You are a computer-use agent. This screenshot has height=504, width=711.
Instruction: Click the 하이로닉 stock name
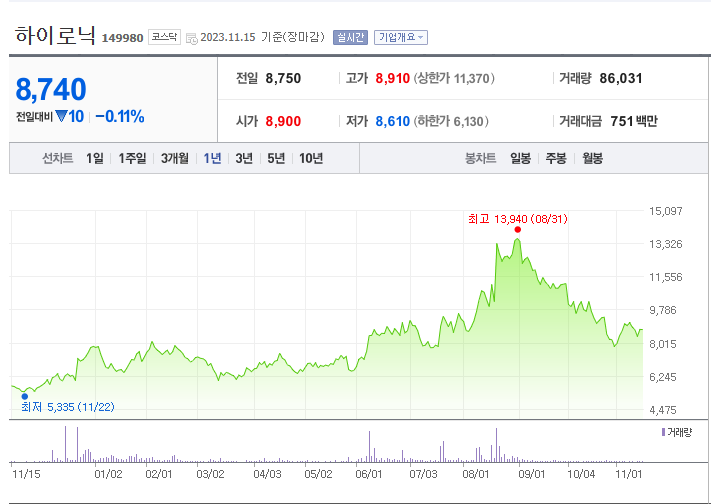[55, 35]
